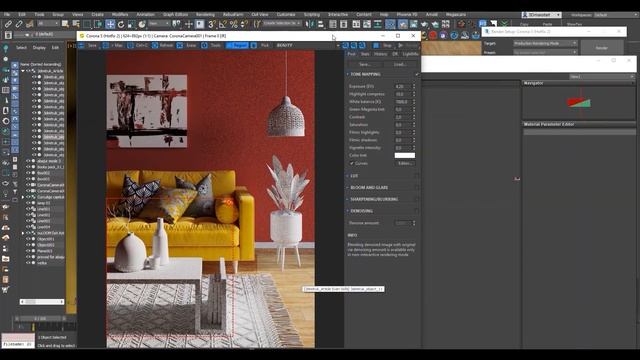Click the Load... button in Post tab
This screenshot has width=640, height=360.
click(400, 64)
